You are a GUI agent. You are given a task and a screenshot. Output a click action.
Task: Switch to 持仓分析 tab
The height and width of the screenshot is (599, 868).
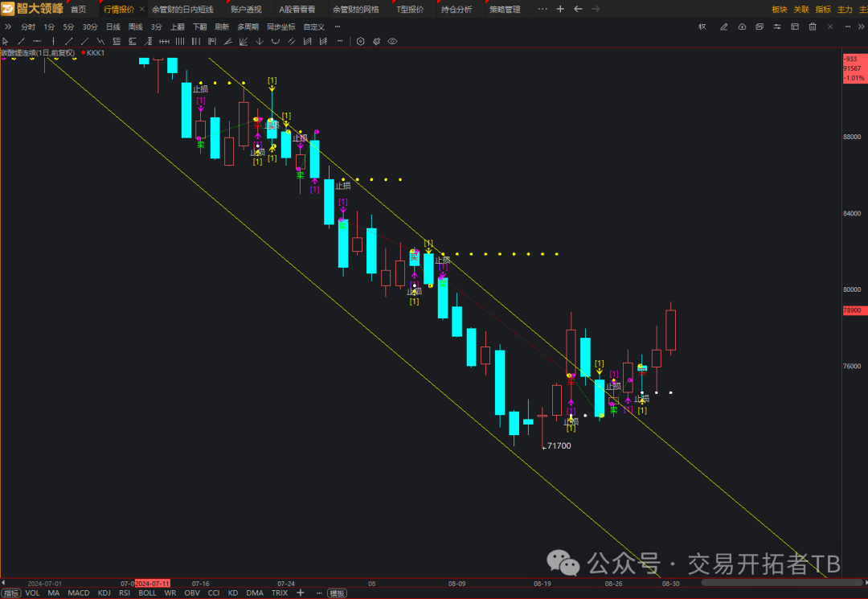[457, 10]
